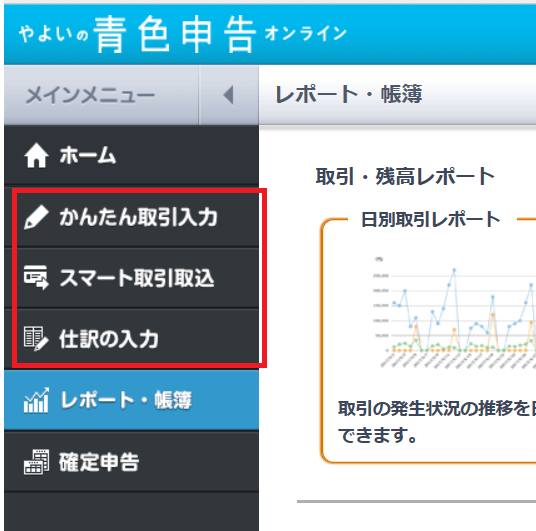The width and height of the screenshot is (536, 531).
Task: Open the ホーム menu item
Action: coord(131,156)
